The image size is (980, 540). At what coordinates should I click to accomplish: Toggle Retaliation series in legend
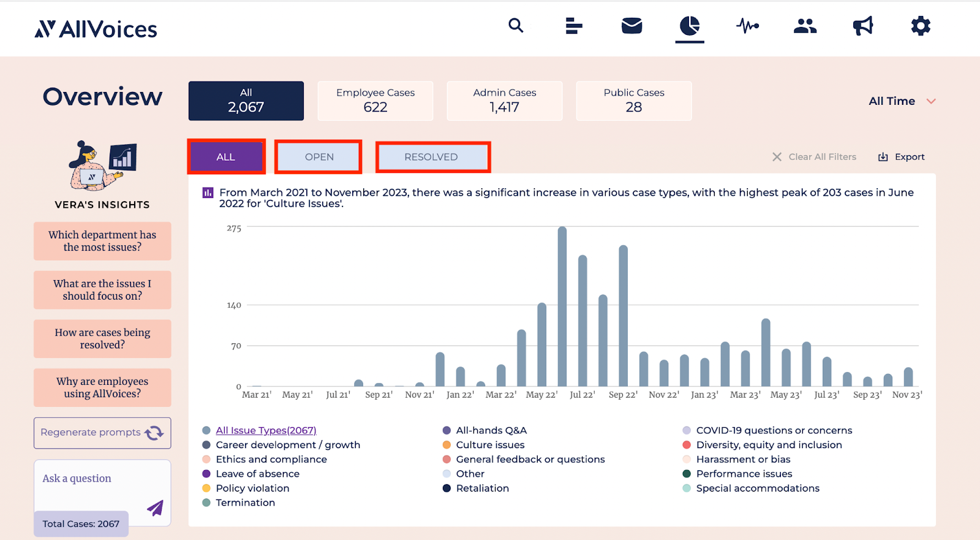click(482, 489)
